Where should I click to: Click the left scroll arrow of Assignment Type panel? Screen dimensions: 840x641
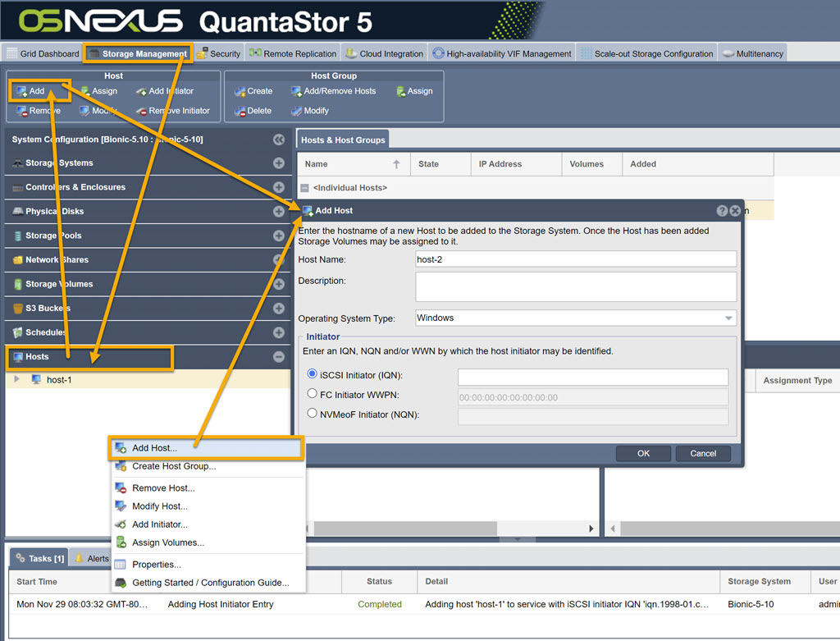point(612,529)
